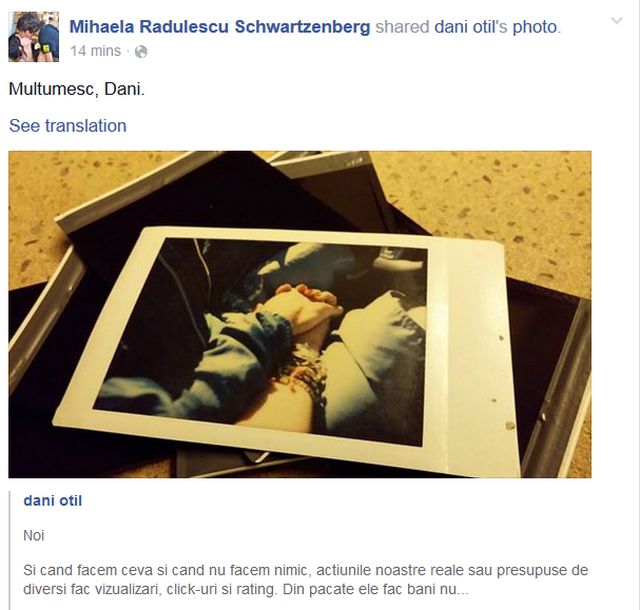Screen dimensions: 640x610
Task: Open the shared Polaroid photo
Action: pyautogui.click(x=300, y=314)
